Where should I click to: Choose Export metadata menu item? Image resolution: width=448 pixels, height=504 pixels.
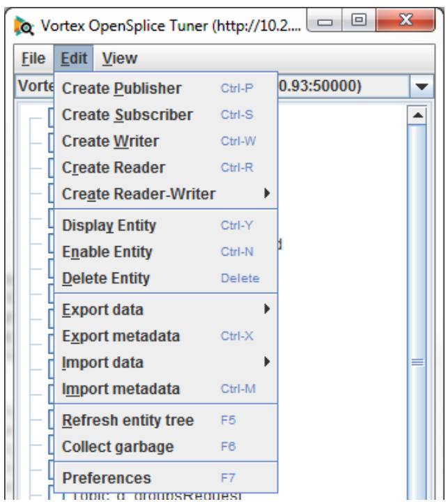coord(166,336)
